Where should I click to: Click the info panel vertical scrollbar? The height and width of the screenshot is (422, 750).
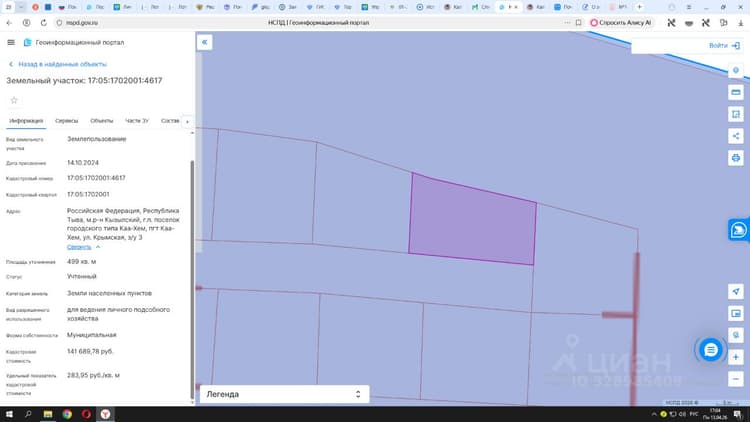point(192,280)
